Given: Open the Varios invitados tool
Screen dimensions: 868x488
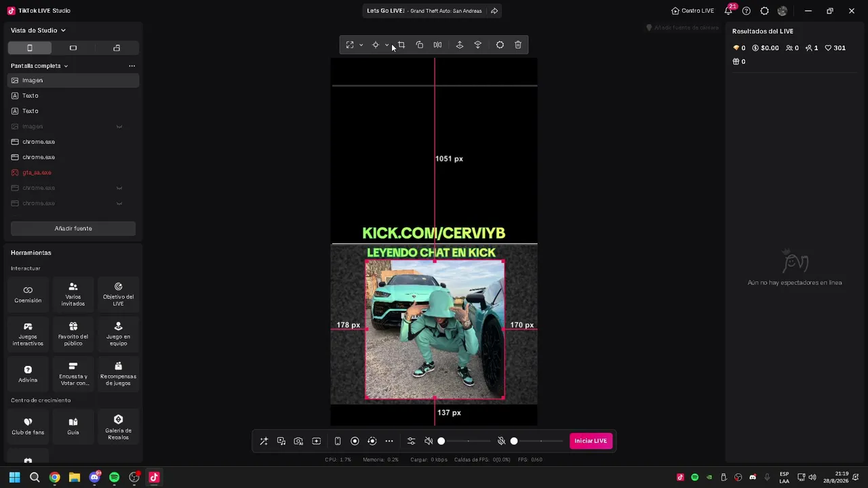Looking at the screenshot, I should (73, 294).
